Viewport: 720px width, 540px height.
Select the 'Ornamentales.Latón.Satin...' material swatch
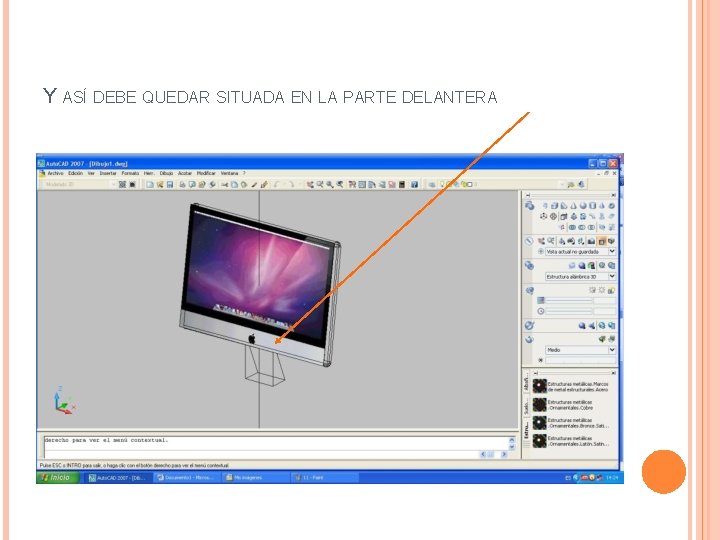[540, 441]
